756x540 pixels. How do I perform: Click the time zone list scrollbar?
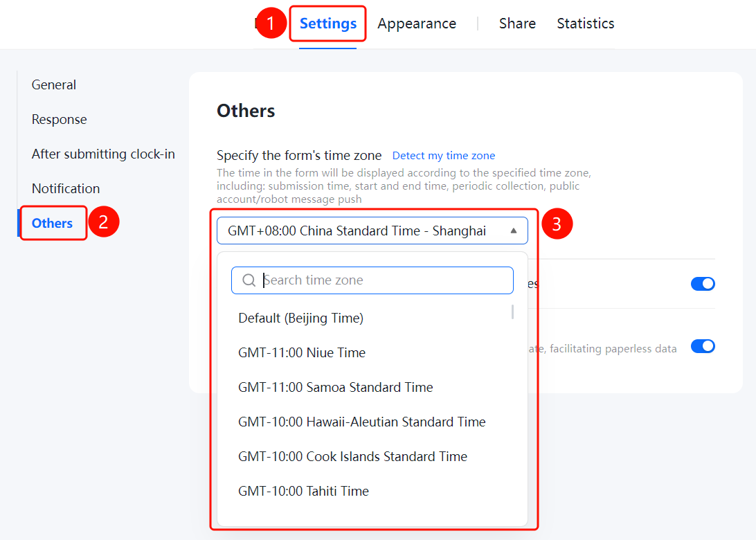512,312
